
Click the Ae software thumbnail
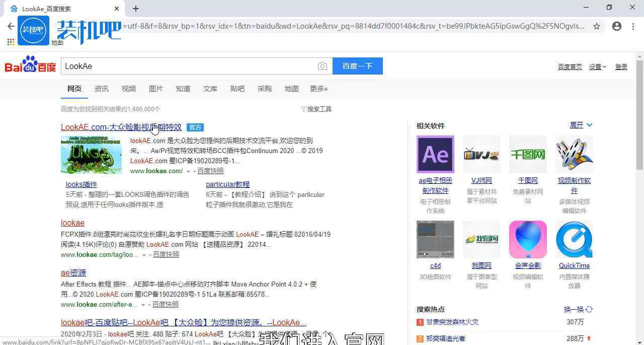[435, 154]
